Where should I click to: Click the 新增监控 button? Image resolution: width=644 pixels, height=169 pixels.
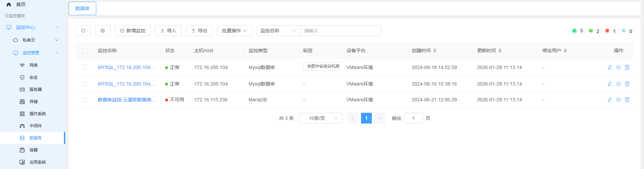(x=133, y=31)
